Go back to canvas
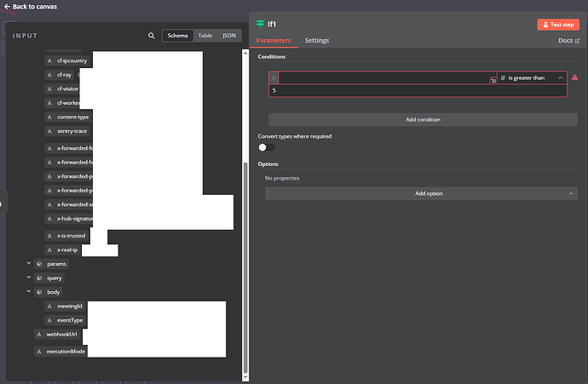Screen dimensions: 588x384 31,6
